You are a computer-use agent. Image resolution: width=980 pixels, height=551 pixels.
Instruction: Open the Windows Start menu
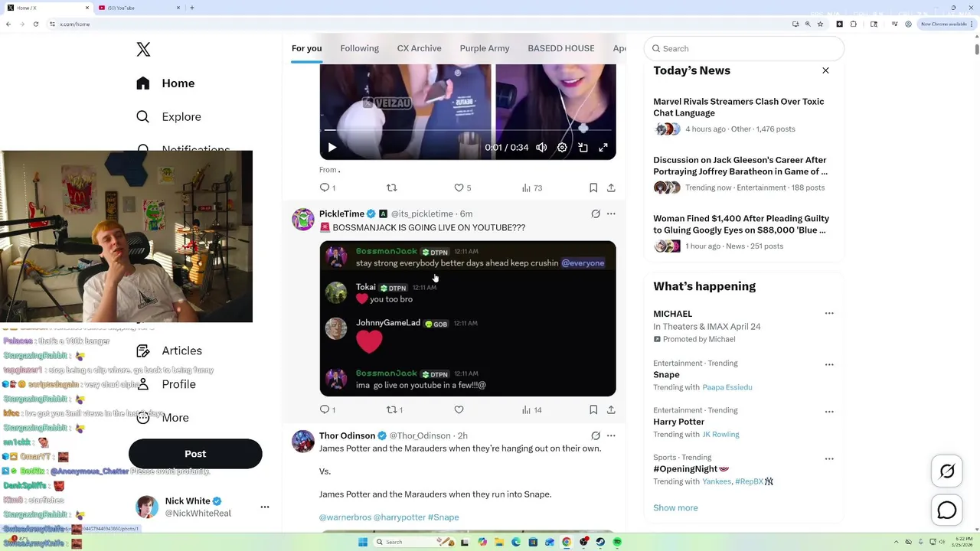click(363, 542)
